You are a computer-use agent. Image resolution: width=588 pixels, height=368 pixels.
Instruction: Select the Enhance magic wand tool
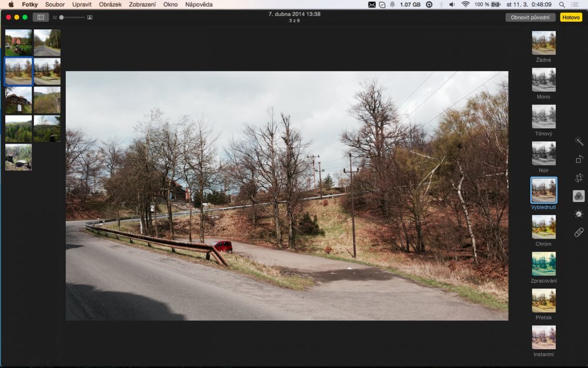coord(579,141)
